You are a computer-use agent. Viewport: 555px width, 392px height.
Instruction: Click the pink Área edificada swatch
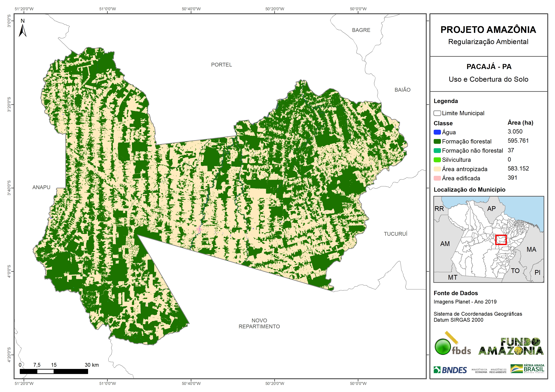click(437, 178)
